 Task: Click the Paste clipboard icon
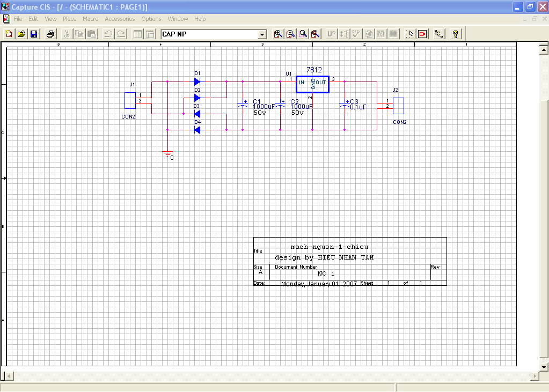pyautogui.click(x=92, y=34)
